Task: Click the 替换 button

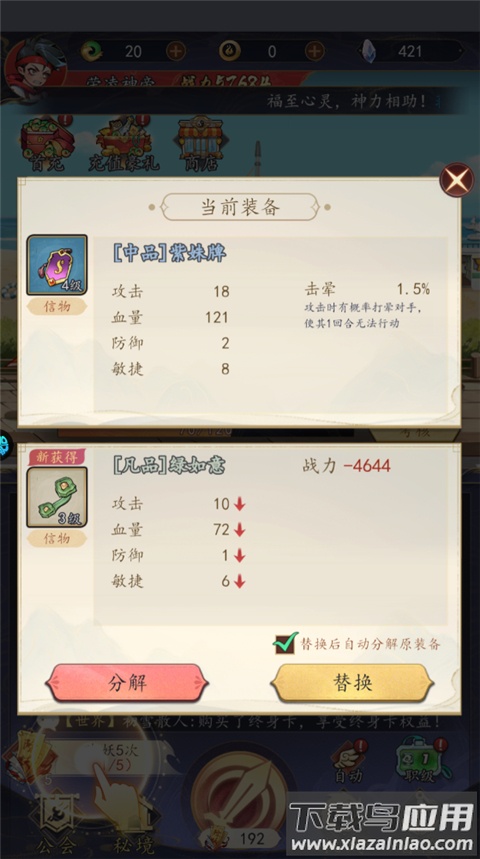Action: pos(352,683)
